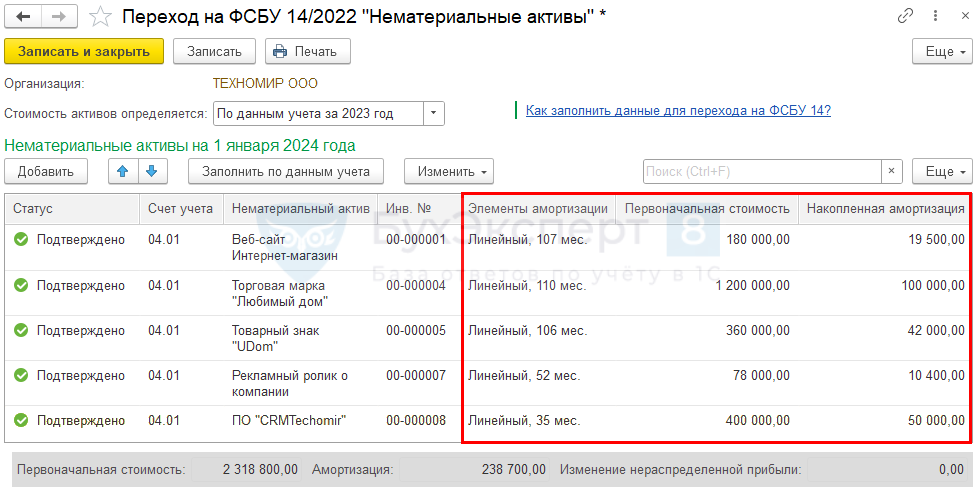977x490 pixels.
Task: Expand 'Стоимость активов определяется' dropdown
Action: point(434,113)
